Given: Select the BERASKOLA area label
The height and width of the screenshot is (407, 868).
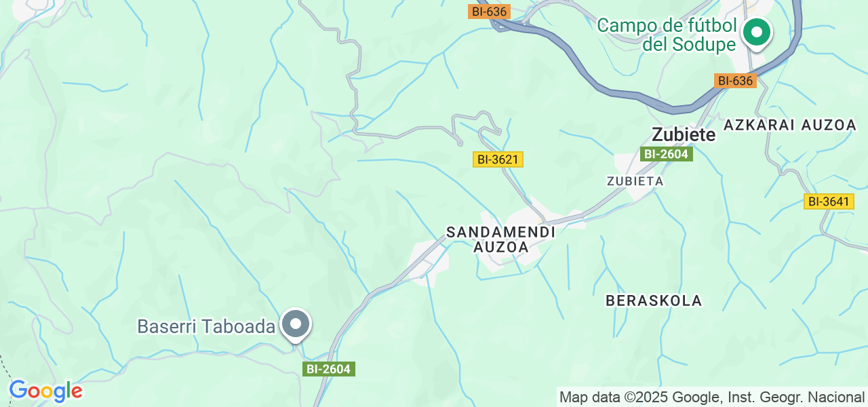Looking at the screenshot, I should pyautogui.click(x=654, y=301).
